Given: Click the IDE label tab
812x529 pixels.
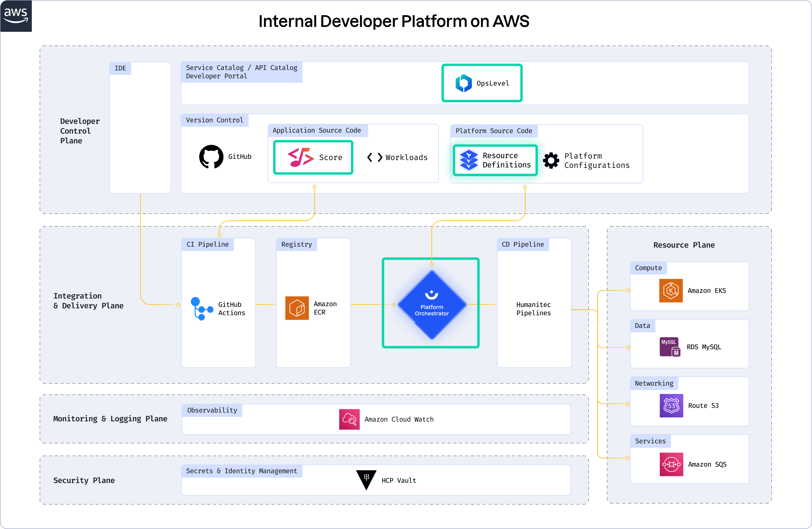Looking at the screenshot, I should [120, 68].
